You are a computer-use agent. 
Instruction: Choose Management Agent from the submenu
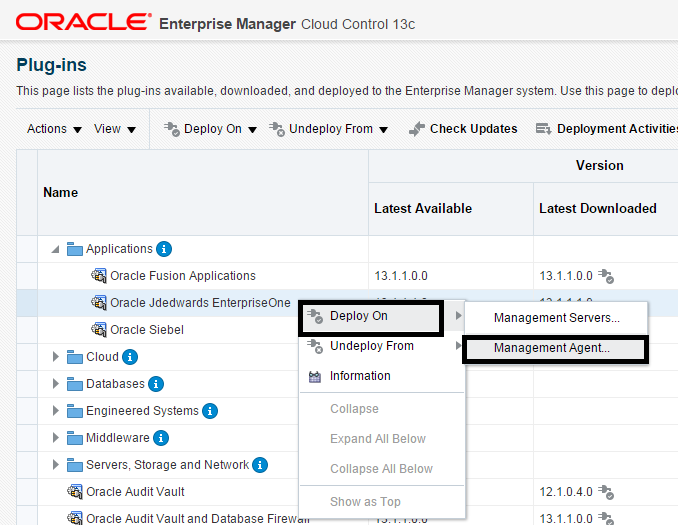click(x=551, y=348)
